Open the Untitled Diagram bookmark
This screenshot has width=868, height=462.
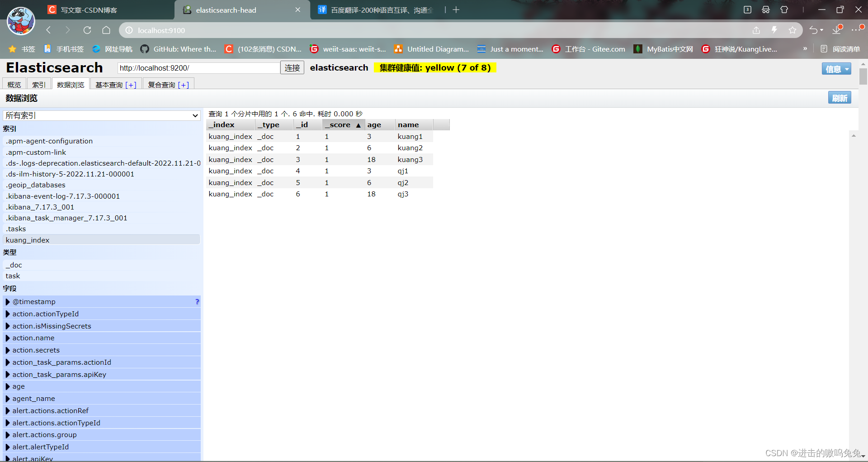[432, 49]
